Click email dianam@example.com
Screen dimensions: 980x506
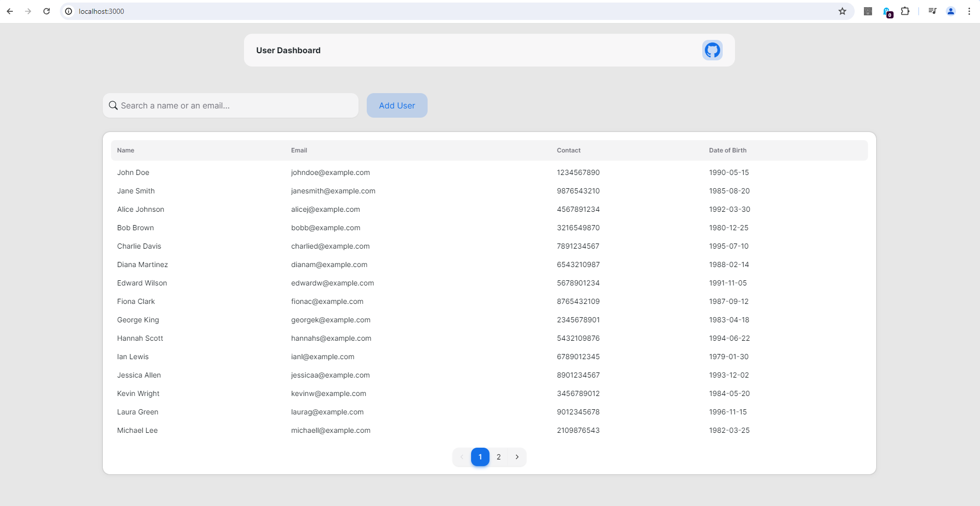(329, 265)
